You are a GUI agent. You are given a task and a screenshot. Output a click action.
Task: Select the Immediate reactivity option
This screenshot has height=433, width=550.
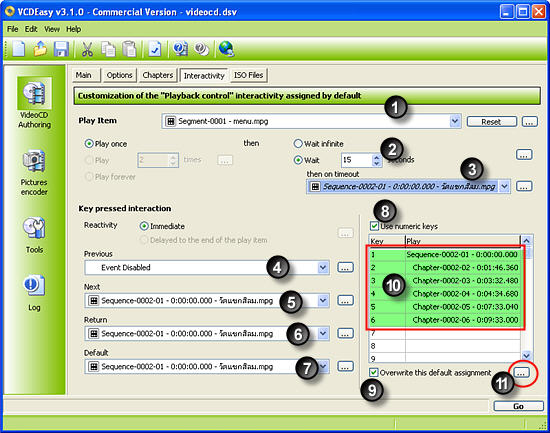tap(144, 226)
